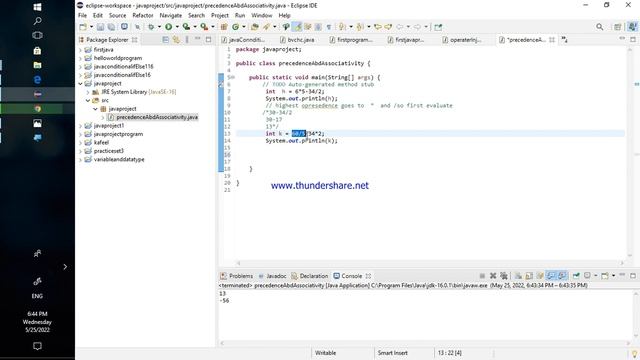This screenshot has height=360, width=640.
Task: Run the program with green Run button
Action: click(x=169, y=27)
